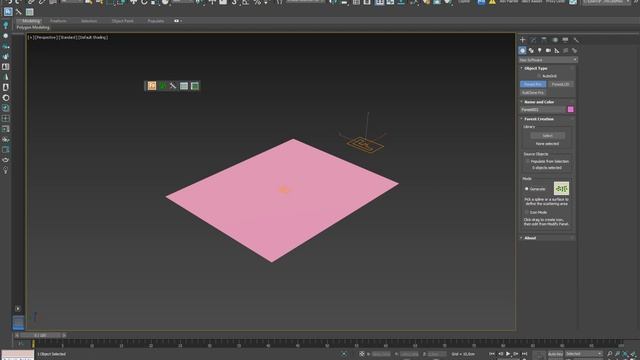
Task: Open the Create tab in the command panel
Action: tap(522, 40)
